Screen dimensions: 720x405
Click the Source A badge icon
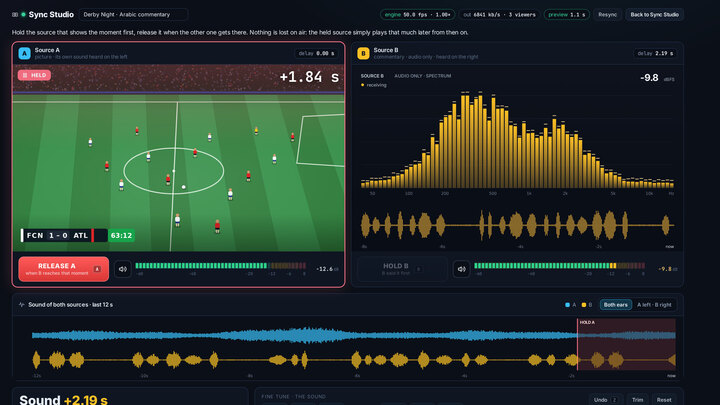click(24, 53)
